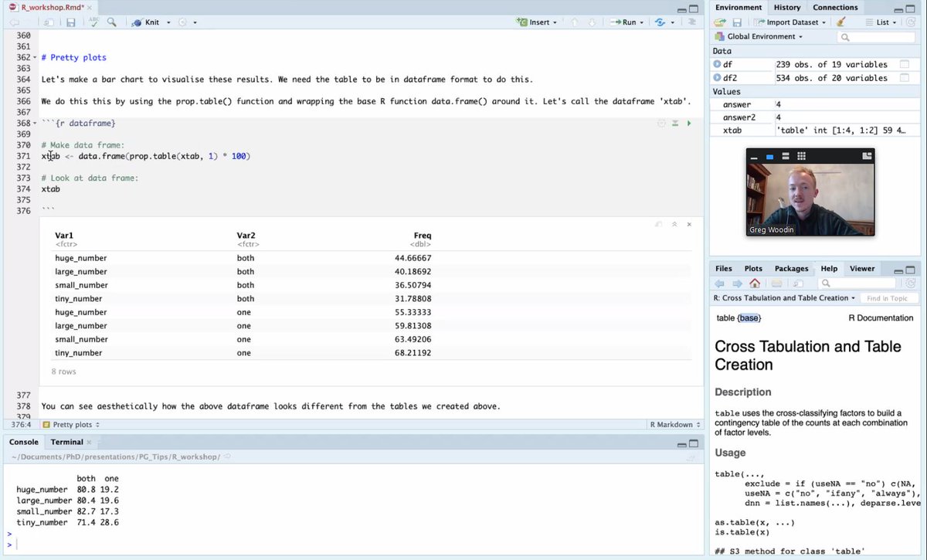
Task: Open the Pretty plots section navigator
Action: pyautogui.click(x=71, y=425)
